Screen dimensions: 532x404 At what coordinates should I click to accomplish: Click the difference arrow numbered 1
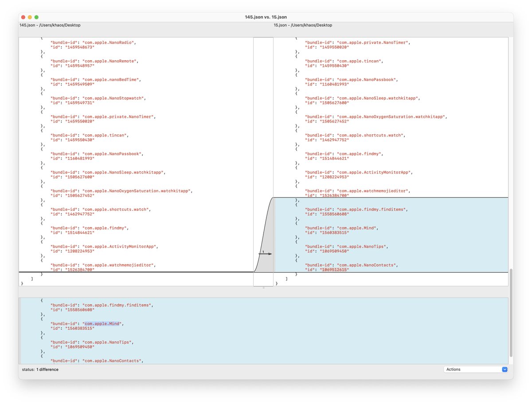coord(265,253)
